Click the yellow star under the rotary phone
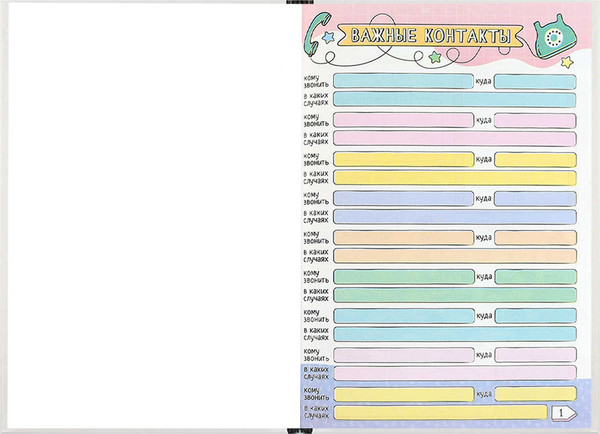This screenshot has width=600, height=434. coord(567,62)
